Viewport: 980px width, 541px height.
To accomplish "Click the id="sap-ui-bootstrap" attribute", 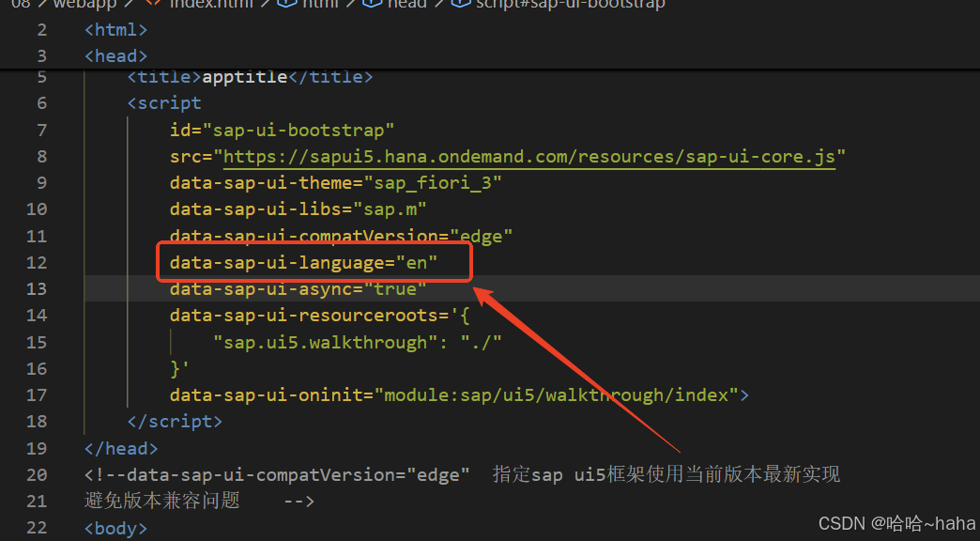I will (x=282, y=131).
